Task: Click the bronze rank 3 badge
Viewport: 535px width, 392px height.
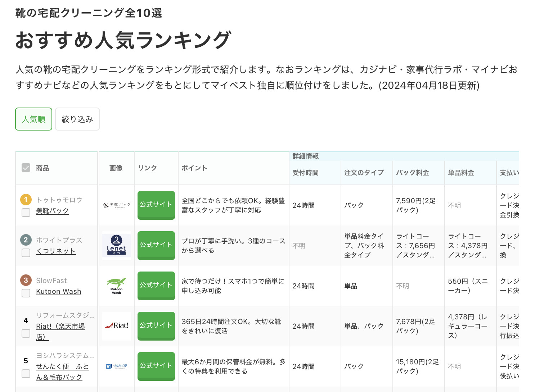Action: 26,280
